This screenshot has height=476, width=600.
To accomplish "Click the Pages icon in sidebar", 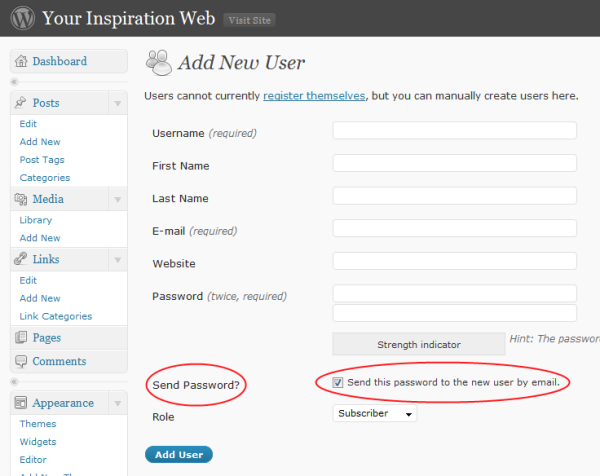I will [x=22, y=338].
